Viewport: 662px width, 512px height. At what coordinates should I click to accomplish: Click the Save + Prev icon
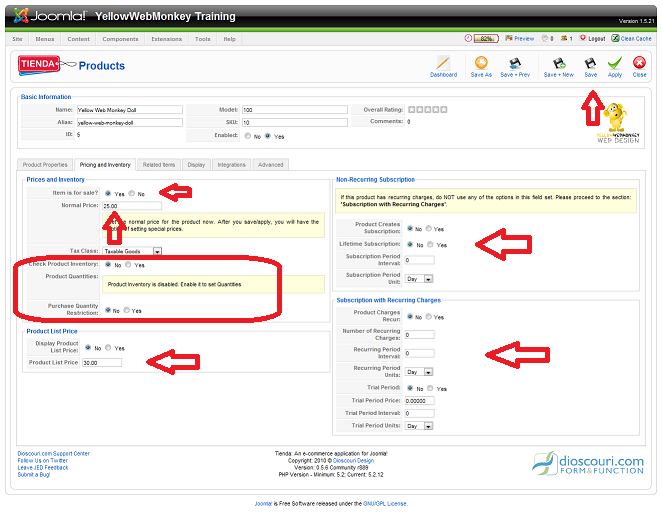pyautogui.click(x=516, y=63)
